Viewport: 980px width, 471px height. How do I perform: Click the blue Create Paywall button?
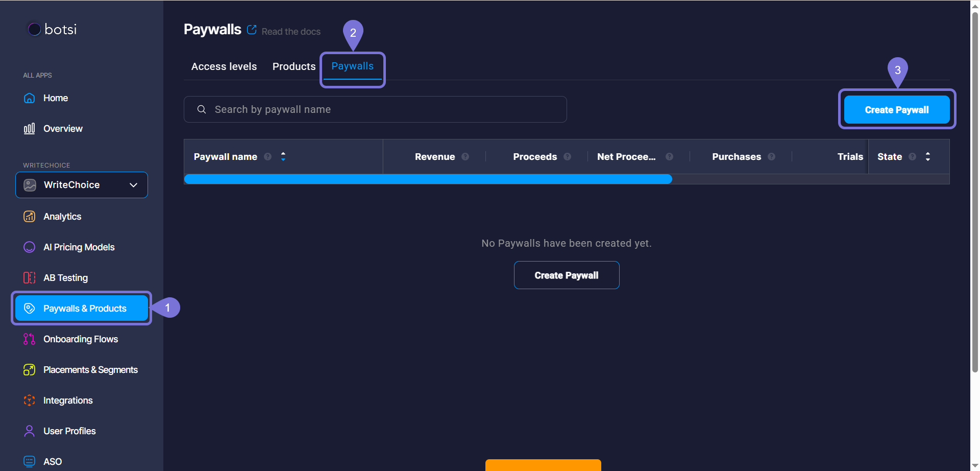(x=896, y=110)
